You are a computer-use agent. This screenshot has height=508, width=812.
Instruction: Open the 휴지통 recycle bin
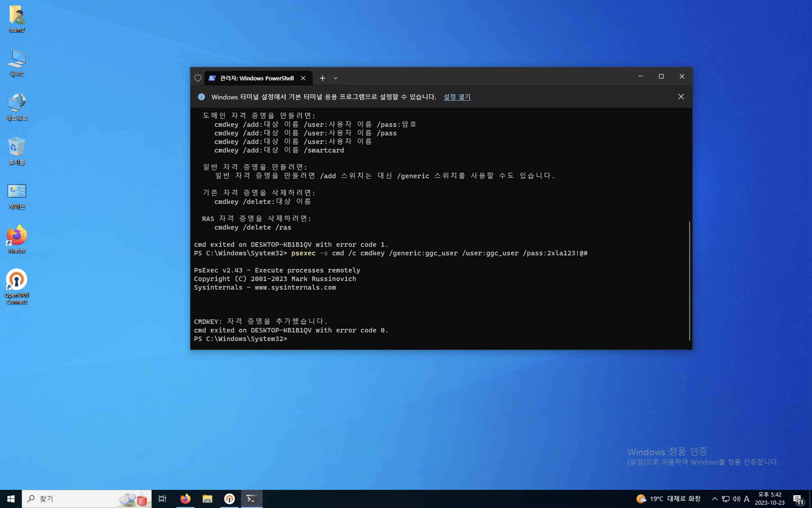[x=16, y=151]
